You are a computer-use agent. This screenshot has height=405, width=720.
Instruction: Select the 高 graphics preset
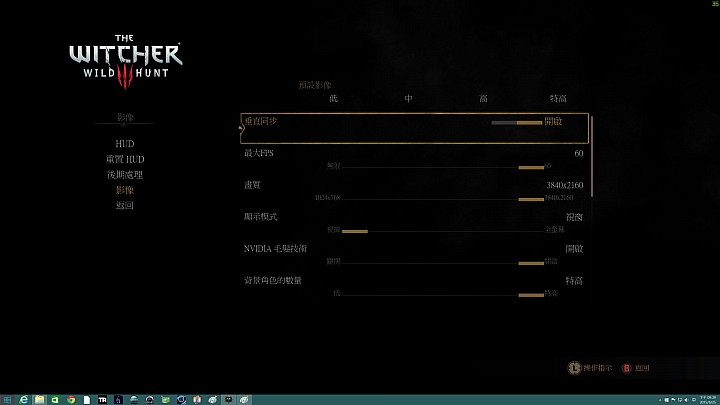coord(483,98)
